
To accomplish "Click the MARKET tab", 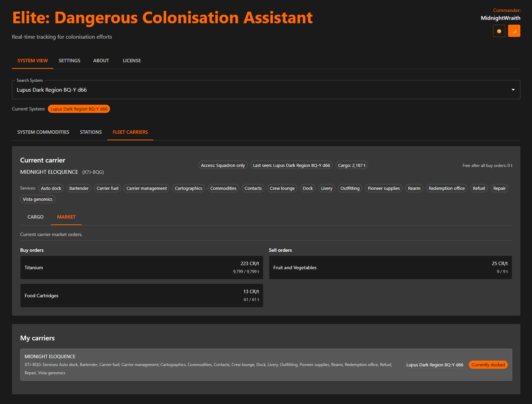I will click(x=66, y=217).
